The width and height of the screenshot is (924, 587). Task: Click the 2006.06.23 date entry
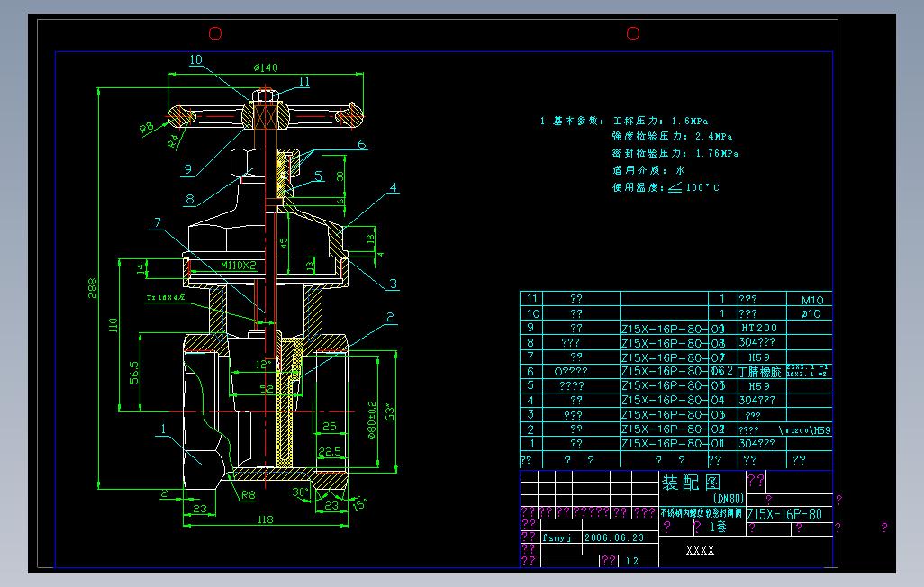(614, 537)
